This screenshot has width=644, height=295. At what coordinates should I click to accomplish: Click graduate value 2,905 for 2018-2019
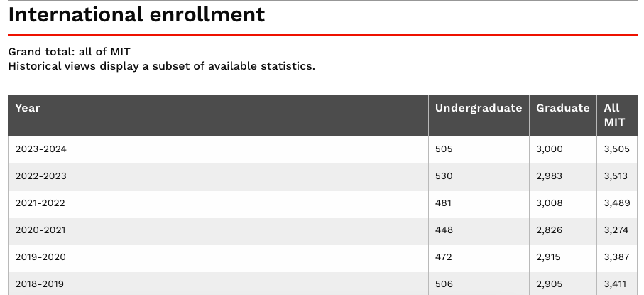click(x=550, y=284)
